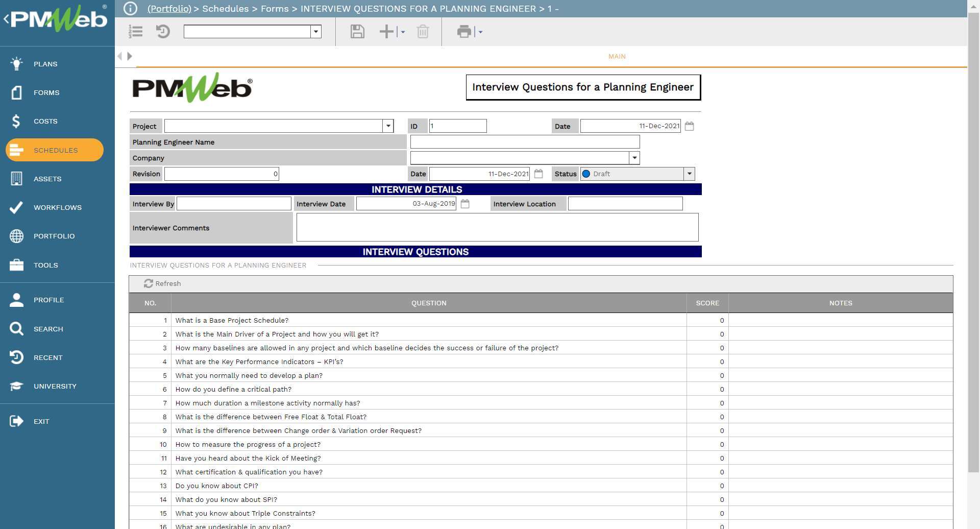Open Profile from the sidebar menu
This screenshot has width=980, height=529.
tap(49, 300)
